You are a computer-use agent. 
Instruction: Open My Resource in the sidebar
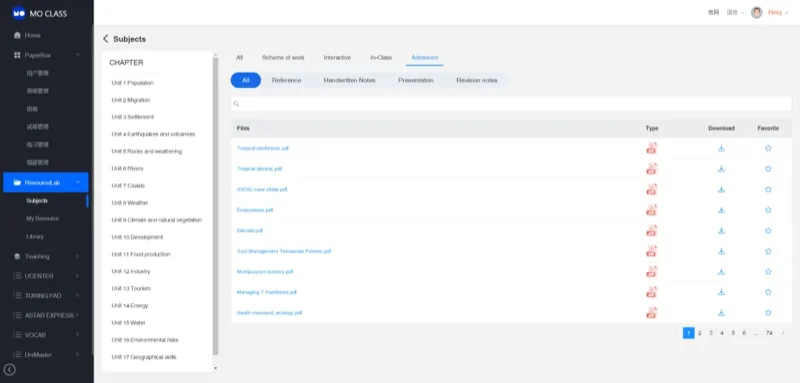tap(42, 218)
